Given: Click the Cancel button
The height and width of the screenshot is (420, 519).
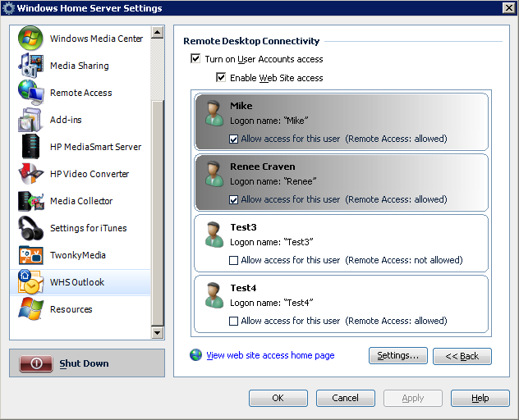Looking at the screenshot, I should (x=345, y=398).
